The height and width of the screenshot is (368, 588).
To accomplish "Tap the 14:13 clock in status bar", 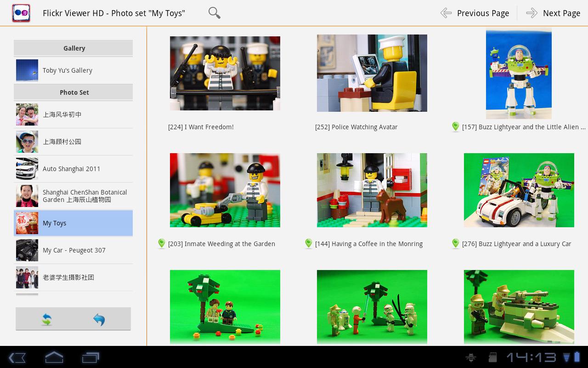I will click(x=531, y=357).
